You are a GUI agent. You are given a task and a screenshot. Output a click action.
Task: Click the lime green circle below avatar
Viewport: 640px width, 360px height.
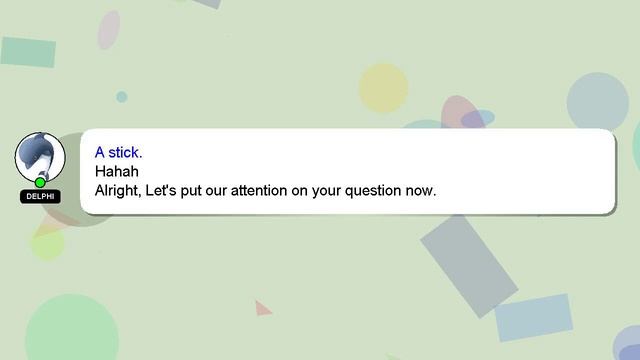[x=48, y=244]
